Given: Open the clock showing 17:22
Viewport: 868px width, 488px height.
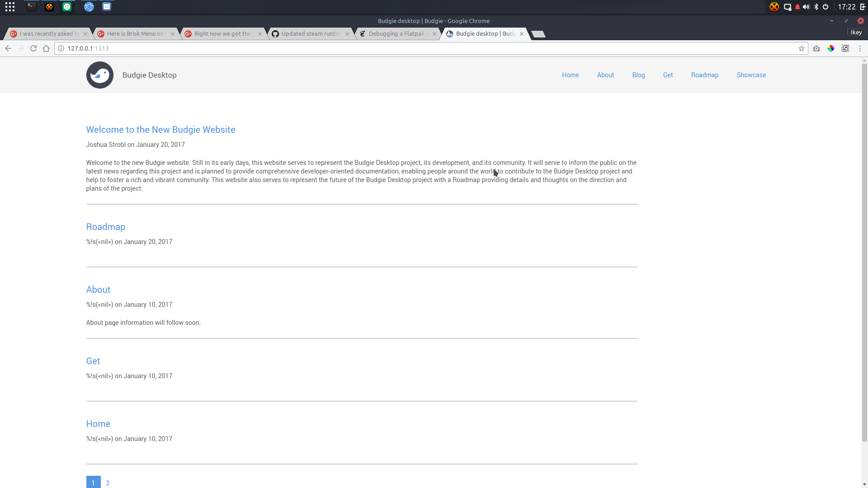Looking at the screenshot, I should click(x=846, y=7).
